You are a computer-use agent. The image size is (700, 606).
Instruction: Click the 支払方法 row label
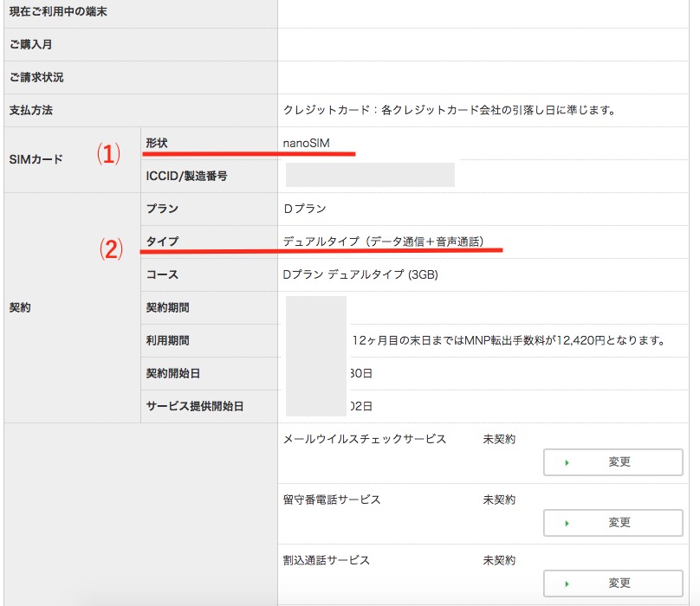point(31,111)
